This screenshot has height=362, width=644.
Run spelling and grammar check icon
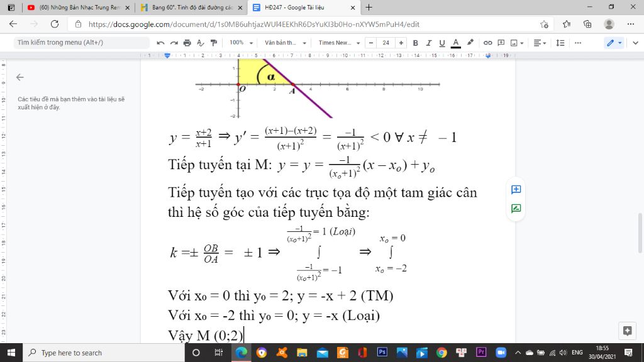click(201, 43)
